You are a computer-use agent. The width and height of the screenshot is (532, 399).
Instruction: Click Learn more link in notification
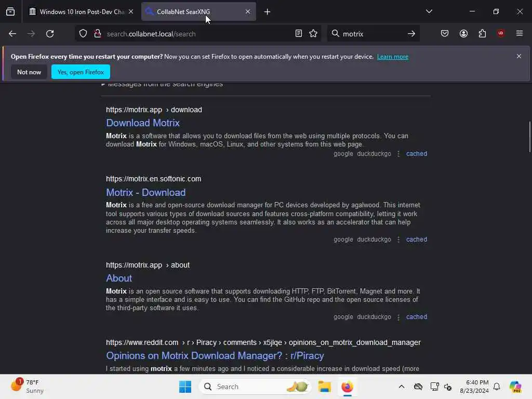[393, 57]
